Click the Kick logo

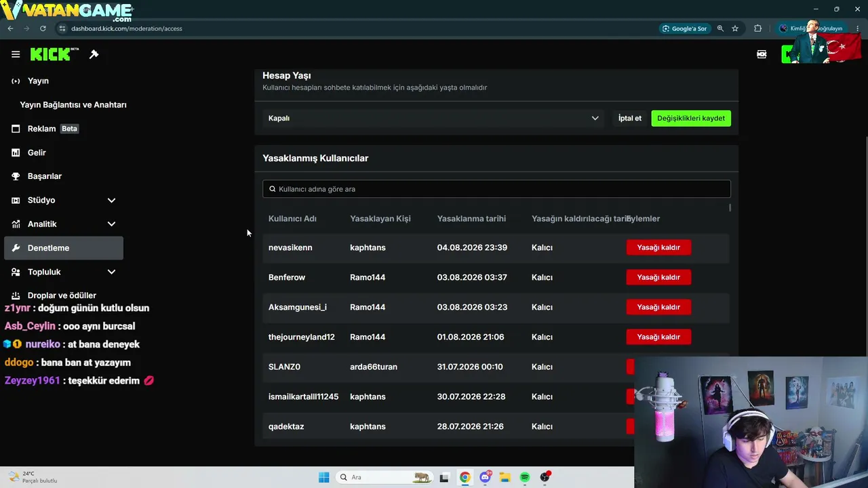(x=54, y=54)
